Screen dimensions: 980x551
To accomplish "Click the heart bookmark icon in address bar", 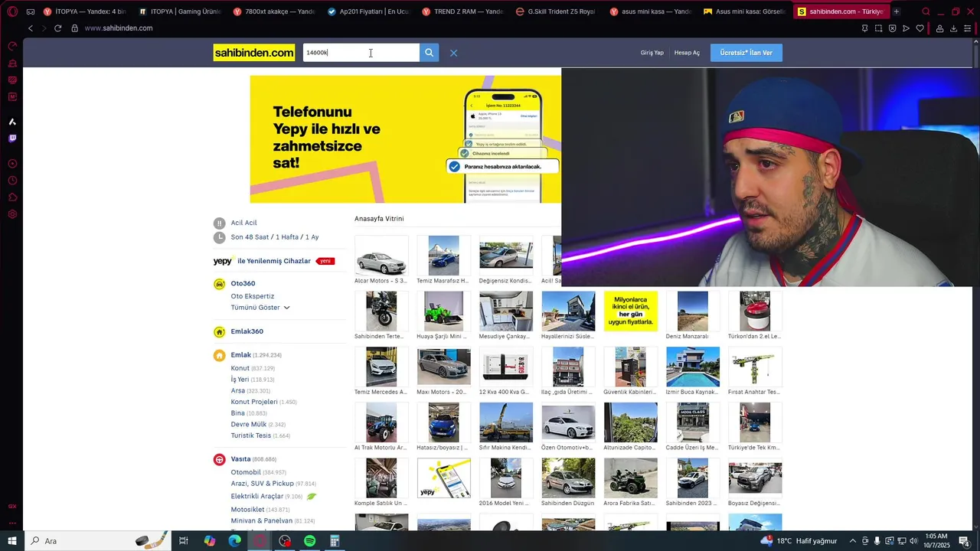I will pyautogui.click(x=920, y=28).
